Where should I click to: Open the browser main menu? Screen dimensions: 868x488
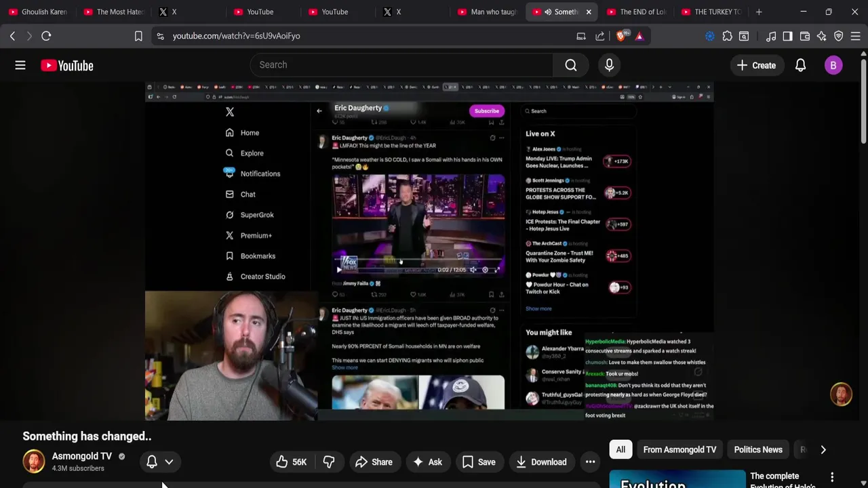pyautogui.click(x=855, y=36)
